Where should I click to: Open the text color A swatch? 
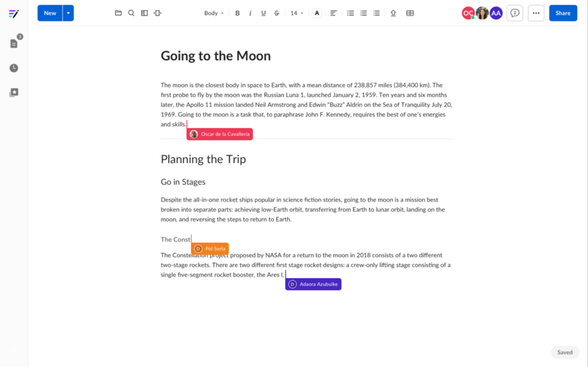317,13
